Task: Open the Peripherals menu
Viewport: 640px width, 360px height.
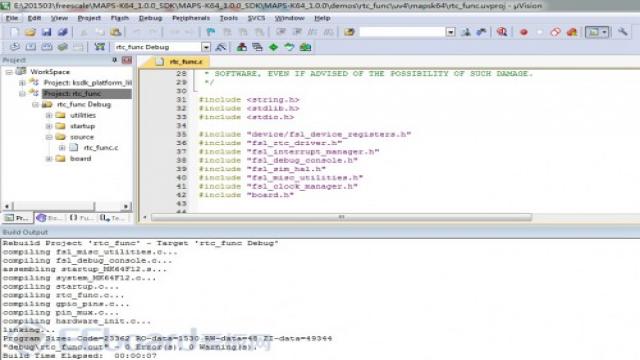Action: (191, 18)
